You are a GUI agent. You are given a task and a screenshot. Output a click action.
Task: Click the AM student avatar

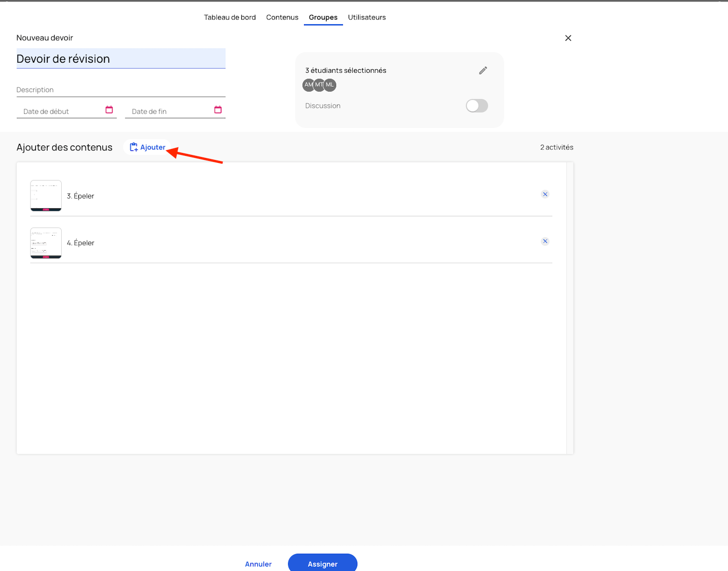tap(308, 85)
